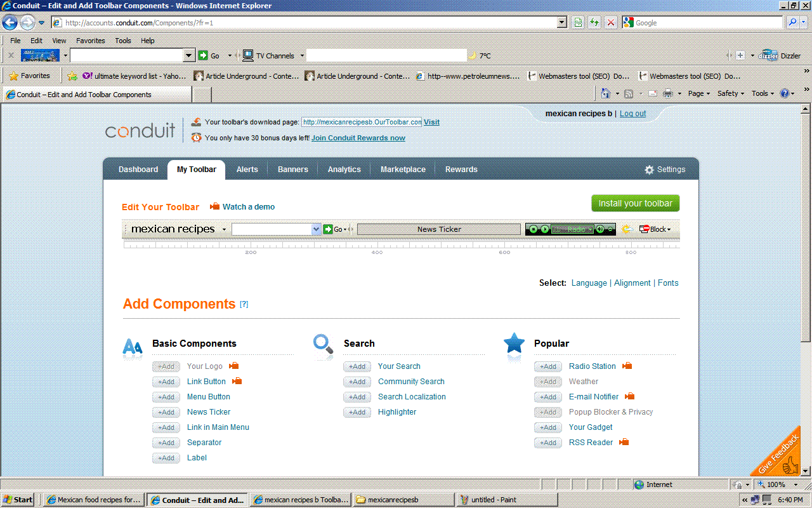Click the popup Block icon in toolbar preview
Screen dimensions: 812x508
click(x=645, y=229)
